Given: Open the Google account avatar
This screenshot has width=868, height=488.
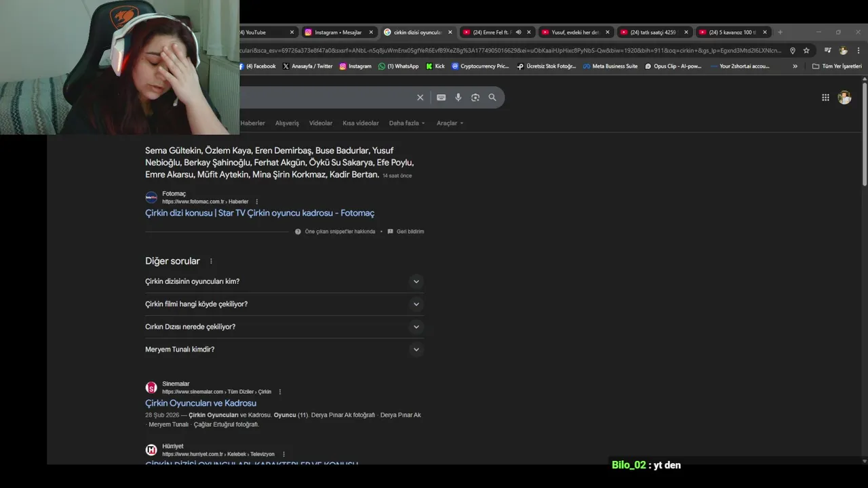Looking at the screenshot, I should 844,98.
